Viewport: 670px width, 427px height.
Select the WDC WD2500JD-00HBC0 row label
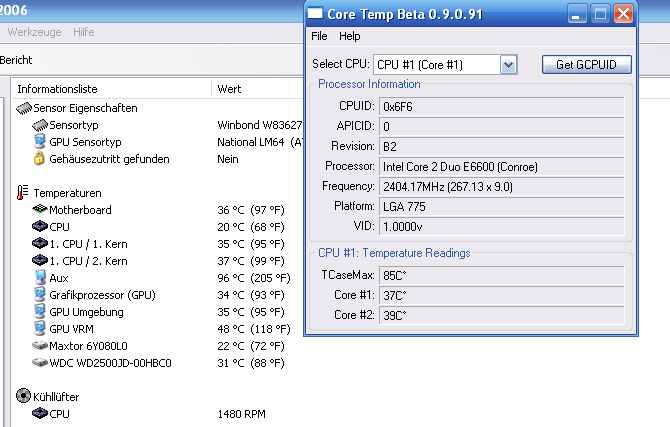pyautogui.click(x=110, y=363)
